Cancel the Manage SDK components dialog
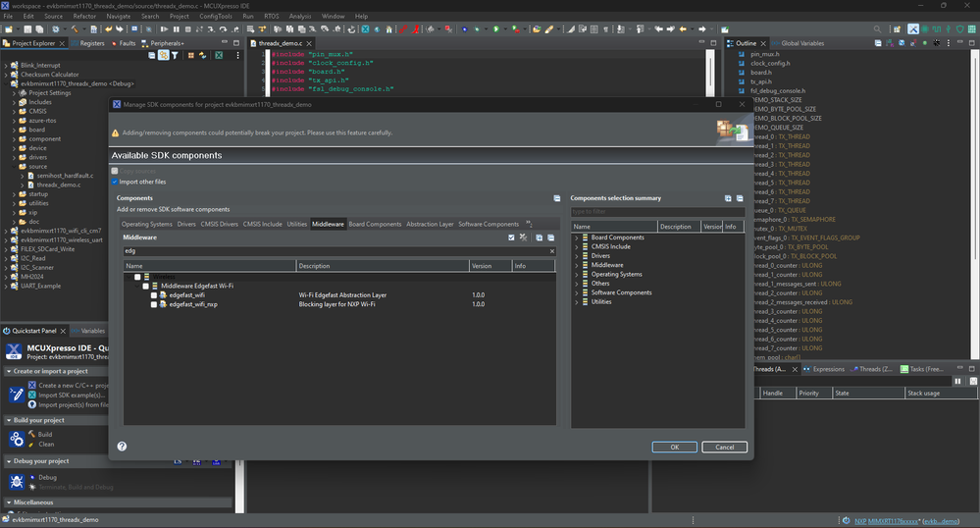This screenshot has width=980, height=528. (x=724, y=448)
